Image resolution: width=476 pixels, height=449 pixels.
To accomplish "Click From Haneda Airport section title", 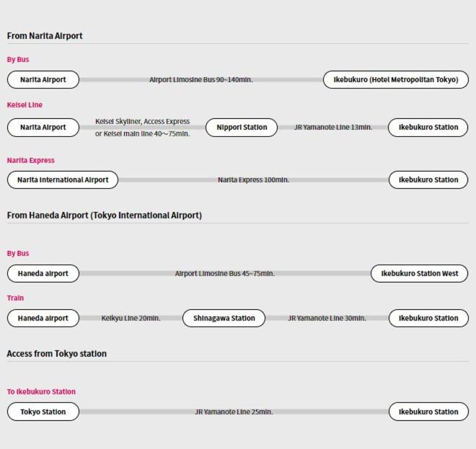I will click(104, 215).
